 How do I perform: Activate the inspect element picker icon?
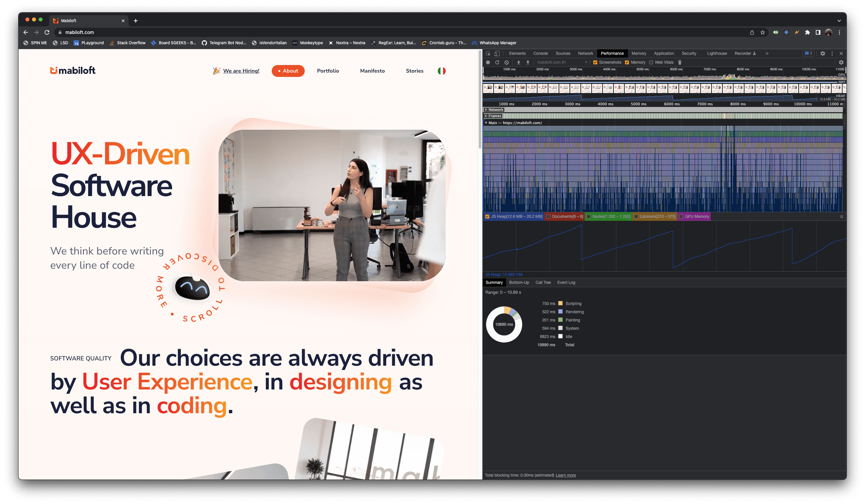[488, 53]
